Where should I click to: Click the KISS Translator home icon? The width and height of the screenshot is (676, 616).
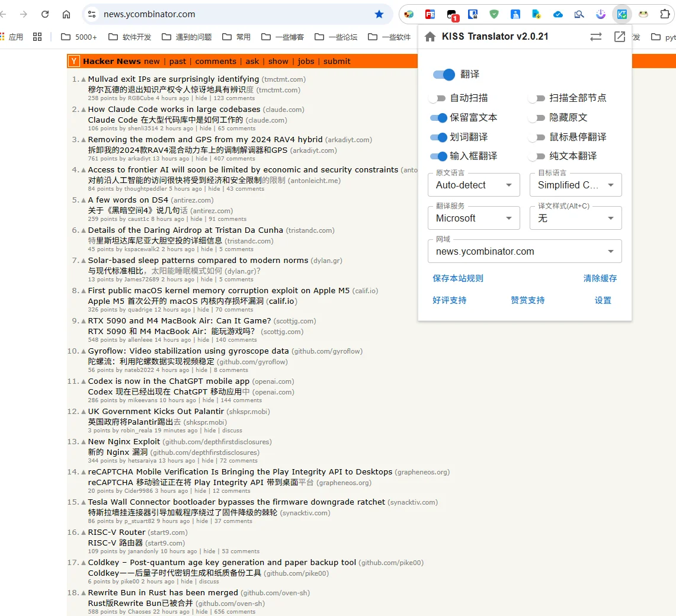(x=430, y=37)
